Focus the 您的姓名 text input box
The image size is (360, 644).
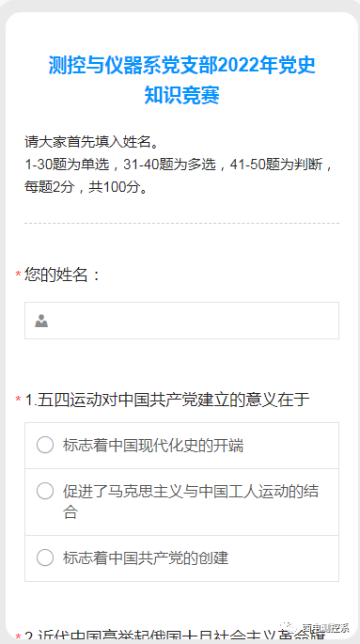pyautogui.click(x=181, y=321)
